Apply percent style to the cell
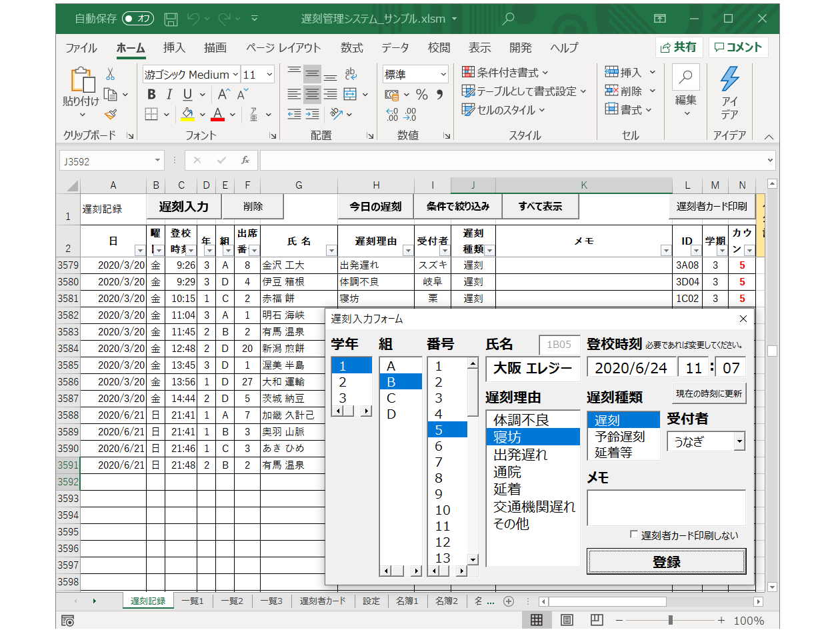The height and width of the screenshot is (630, 840). (x=422, y=94)
